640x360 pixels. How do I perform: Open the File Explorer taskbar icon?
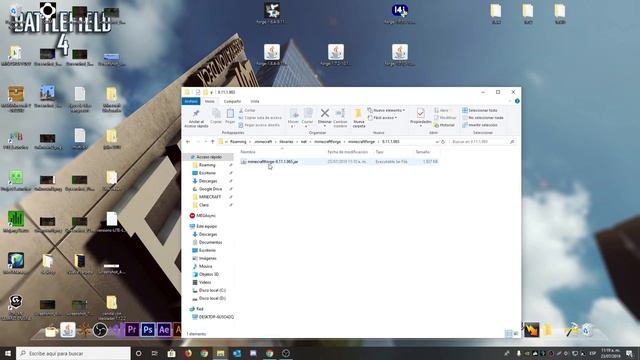[x=220, y=353]
